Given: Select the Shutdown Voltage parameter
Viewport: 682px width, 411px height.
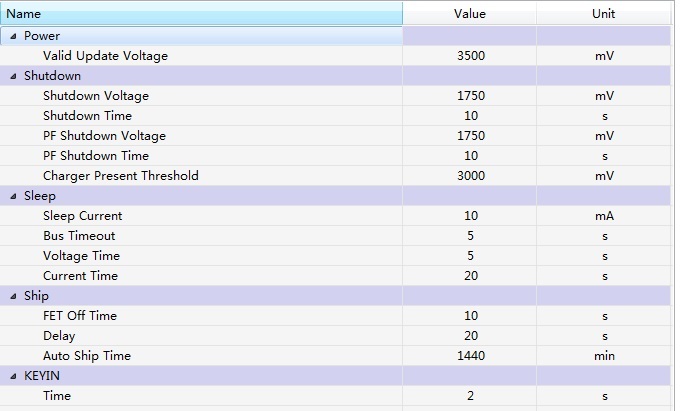Looking at the screenshot, I should pos(95,96).
